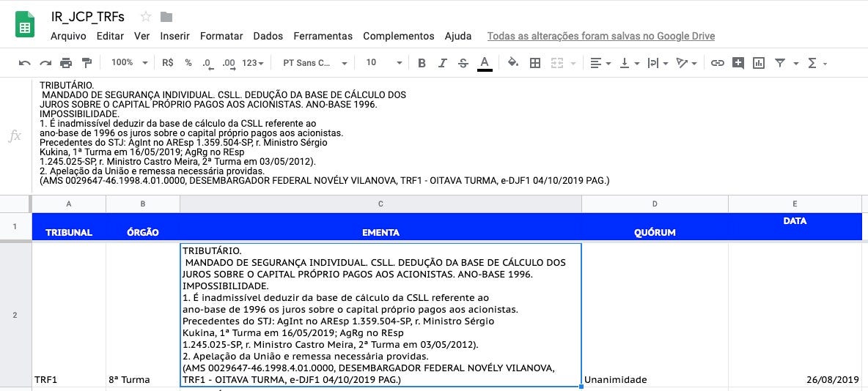868x391 pixels.
Task: Click the undo arrow
Action: click(x=24, y=63)
